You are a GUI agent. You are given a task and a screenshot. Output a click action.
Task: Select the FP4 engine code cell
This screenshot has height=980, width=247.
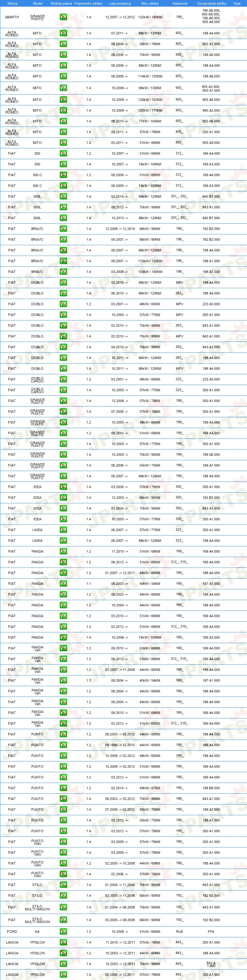click(x=211, y=932)
